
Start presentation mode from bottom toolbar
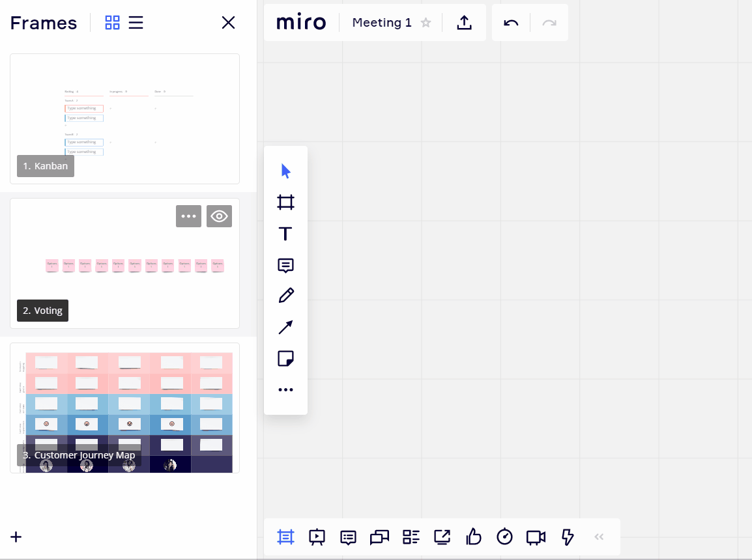[317, 537]
